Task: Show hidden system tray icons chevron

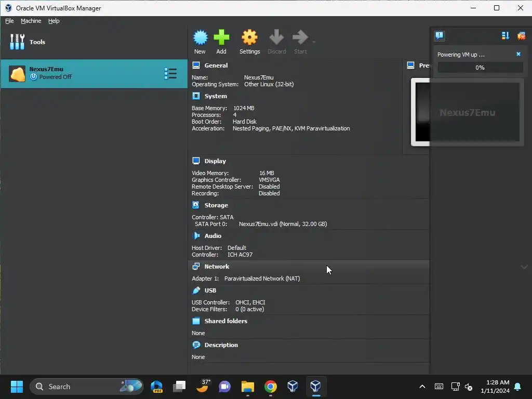Action: click(x=422, y=387)
